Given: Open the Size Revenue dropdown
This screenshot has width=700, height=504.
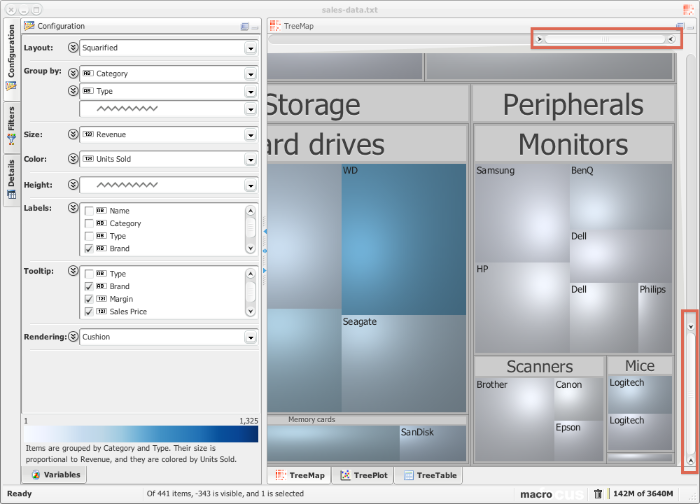Looking at the screenshot, I should coord(250,134).
